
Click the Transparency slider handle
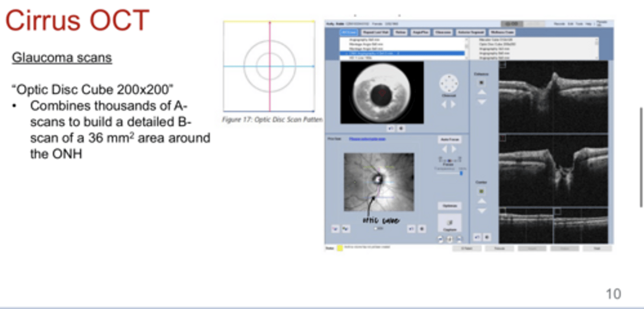pos(461,173)
